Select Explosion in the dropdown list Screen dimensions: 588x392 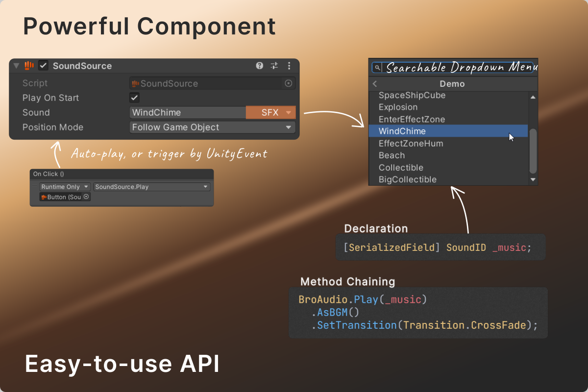click(448, 107)
